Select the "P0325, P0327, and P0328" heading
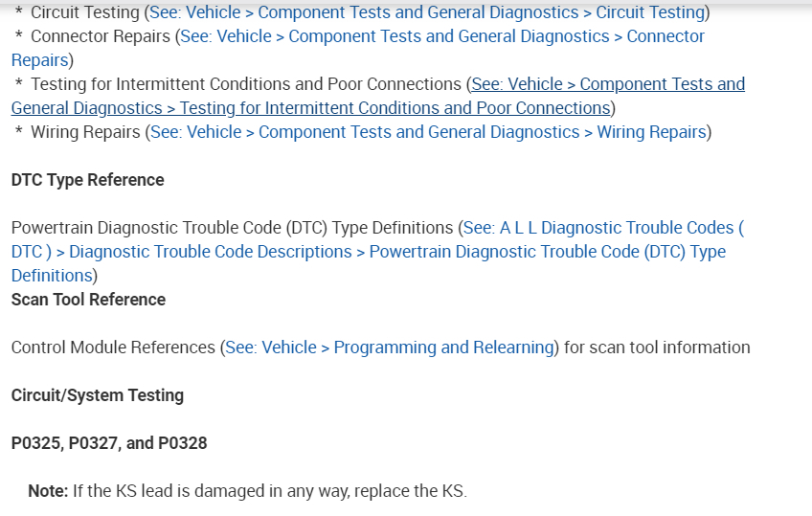The image size is (812, 516). (x=109, y=443)
